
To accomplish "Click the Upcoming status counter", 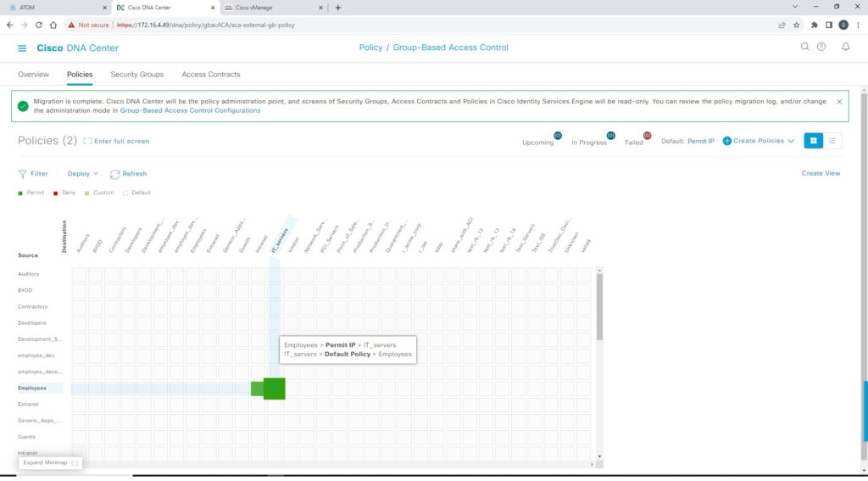I will pos(542,140).
